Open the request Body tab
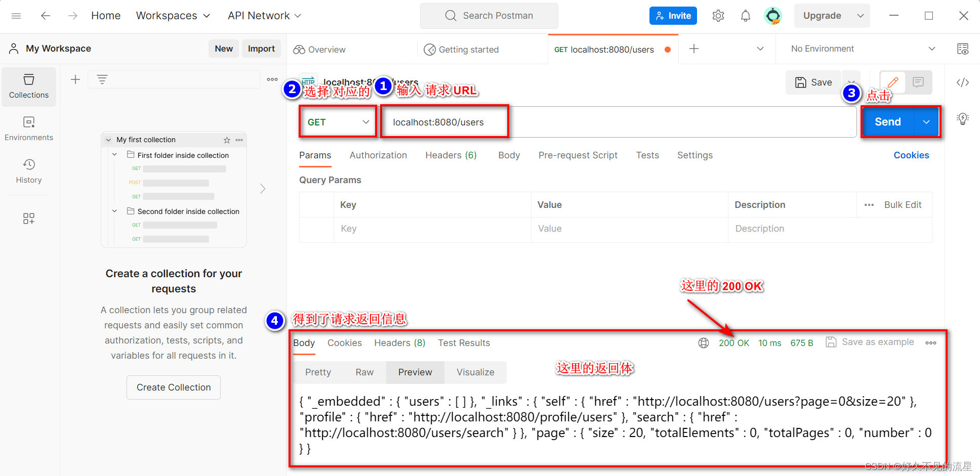Screen dimensions: 980x476 coord(509,155)
